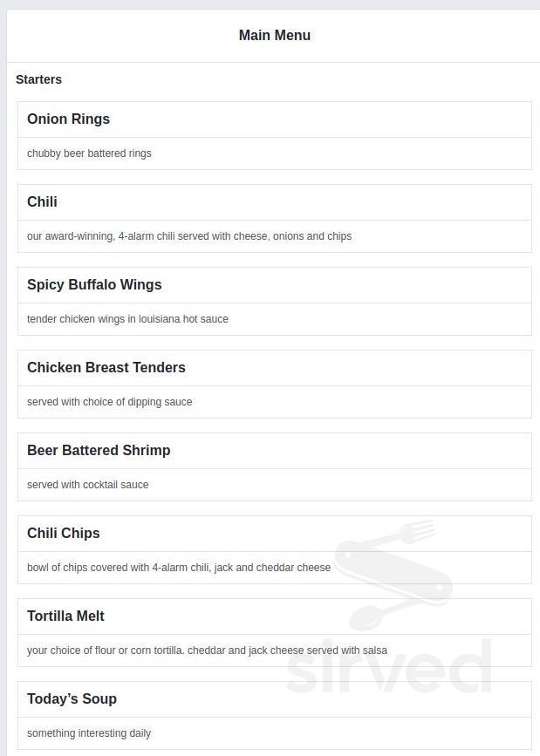Click something interesting daily description
This screenshot has height=756, width=540.
coord(89,733)
